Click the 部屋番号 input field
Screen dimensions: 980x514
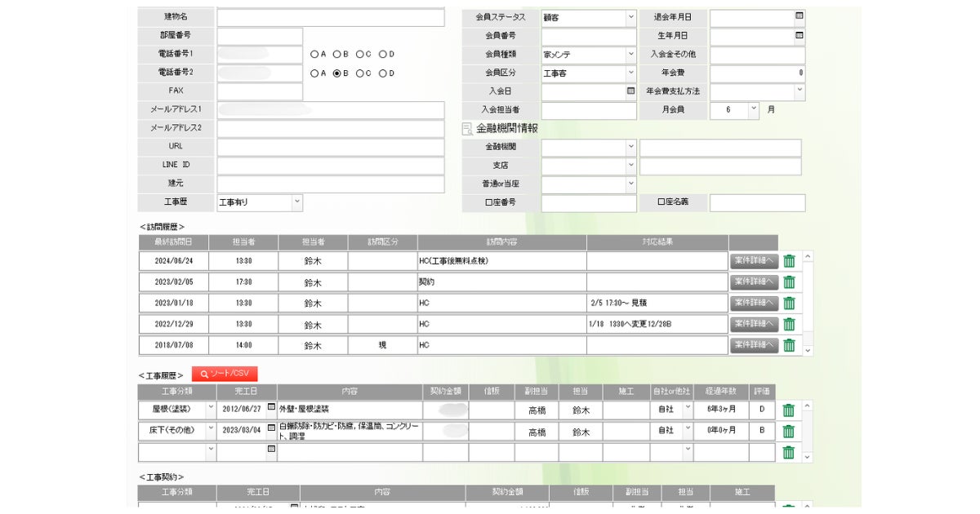pos(260,36)
